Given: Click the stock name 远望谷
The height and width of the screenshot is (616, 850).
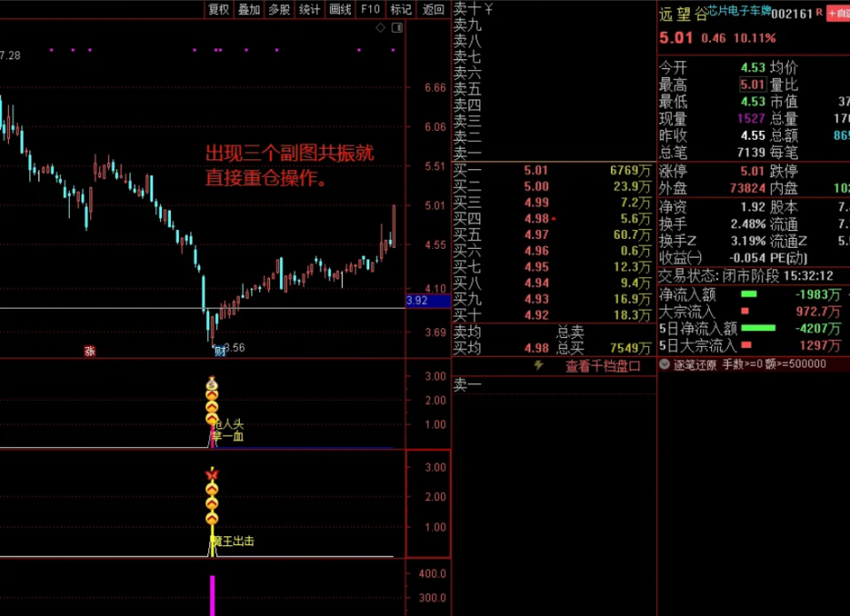Looking at the screenshot, I should pos(683,14).
